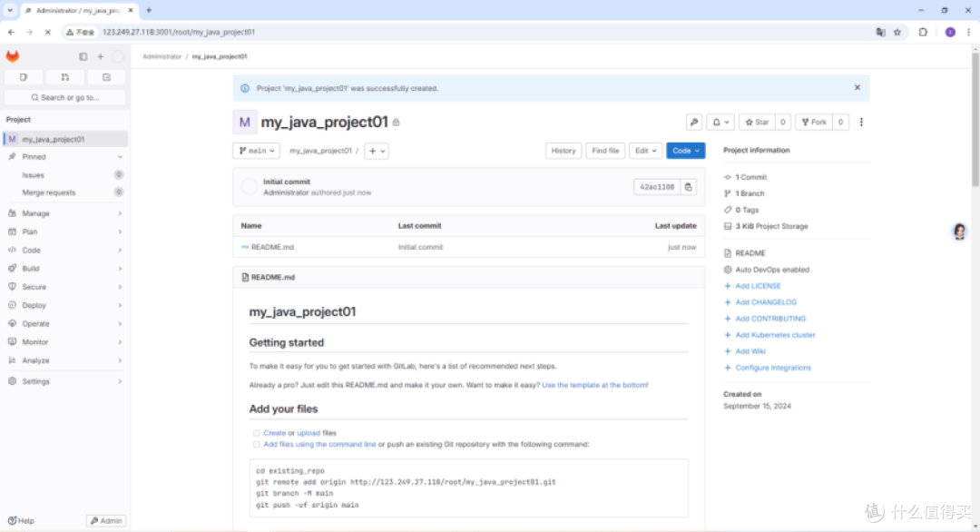This screenshot has height=532, width=980.
Task: Star the project
Action: pos(757,123)
